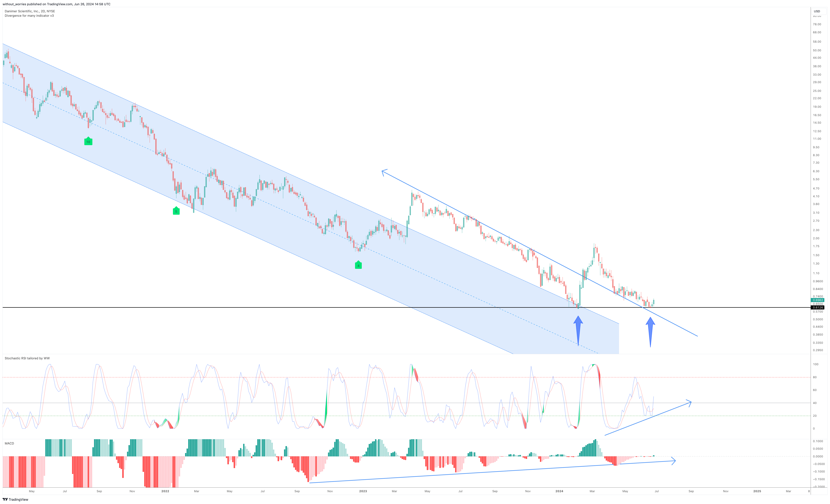Click the 2023 label on the time axis
830x504 pixels.
[363, 491]
